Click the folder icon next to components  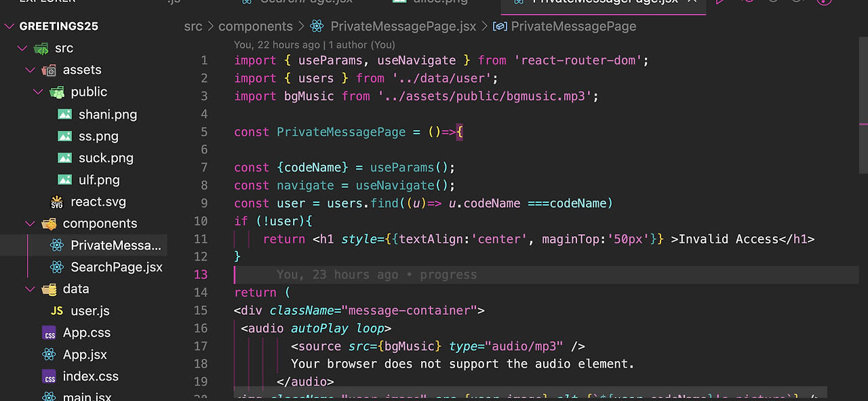tap(48, 223)
